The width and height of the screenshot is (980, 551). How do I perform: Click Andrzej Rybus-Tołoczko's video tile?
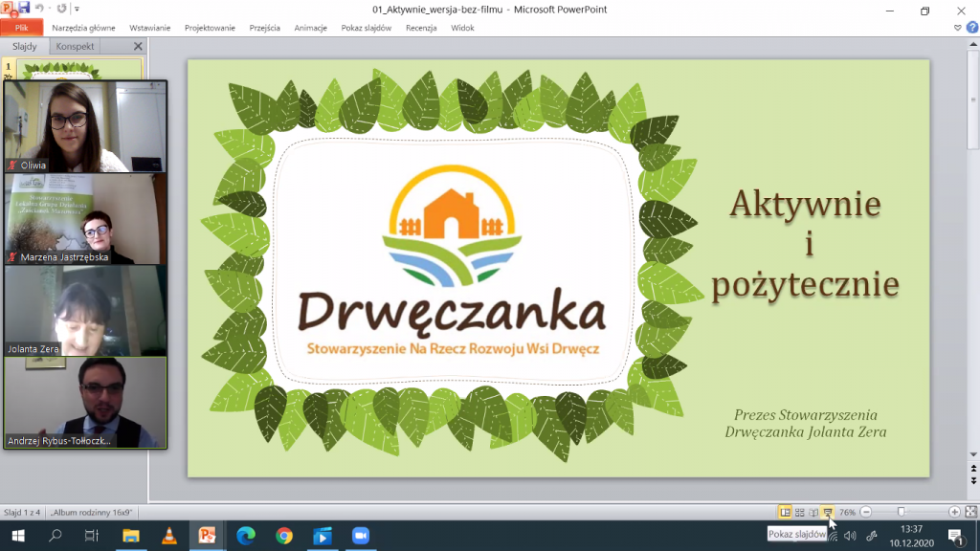pyautogui.click(x=85, y=403)
